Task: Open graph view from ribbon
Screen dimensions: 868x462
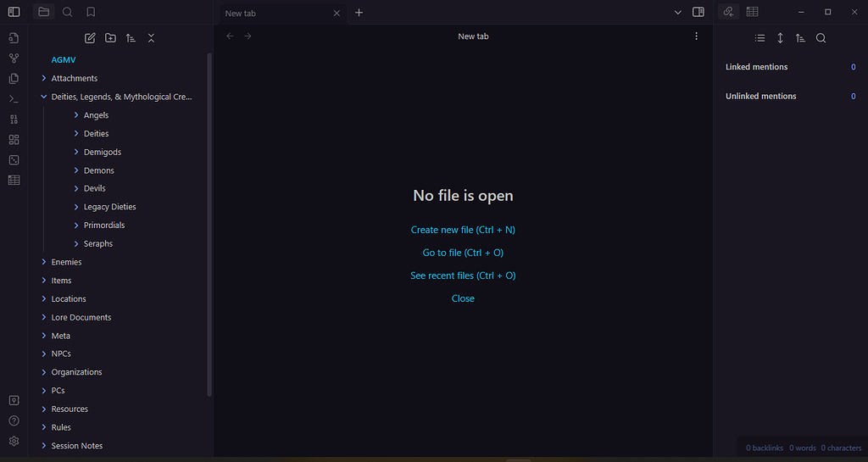Action: [14, 58]
